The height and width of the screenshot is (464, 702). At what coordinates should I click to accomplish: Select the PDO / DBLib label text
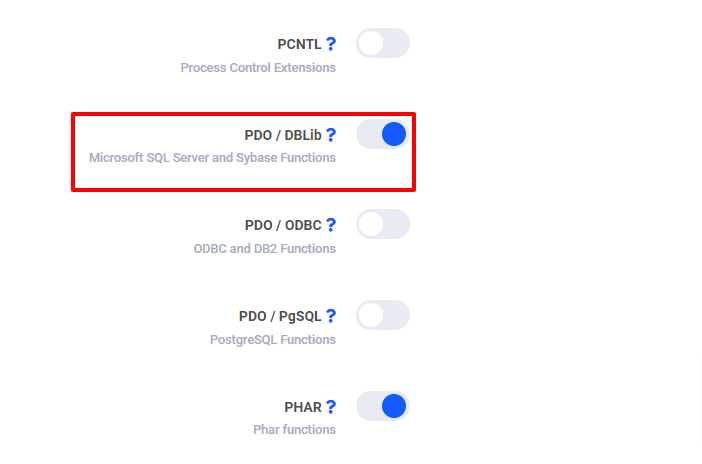283,135
